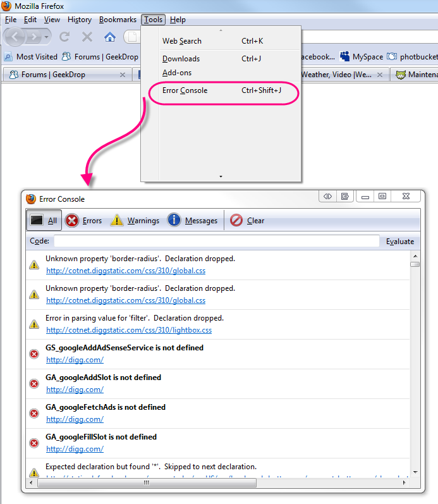Screen dimensions: 438x504
Task: Click the horizontal scrollbar in Error Console
Action: pyautogui.click(x=146, y=482)
